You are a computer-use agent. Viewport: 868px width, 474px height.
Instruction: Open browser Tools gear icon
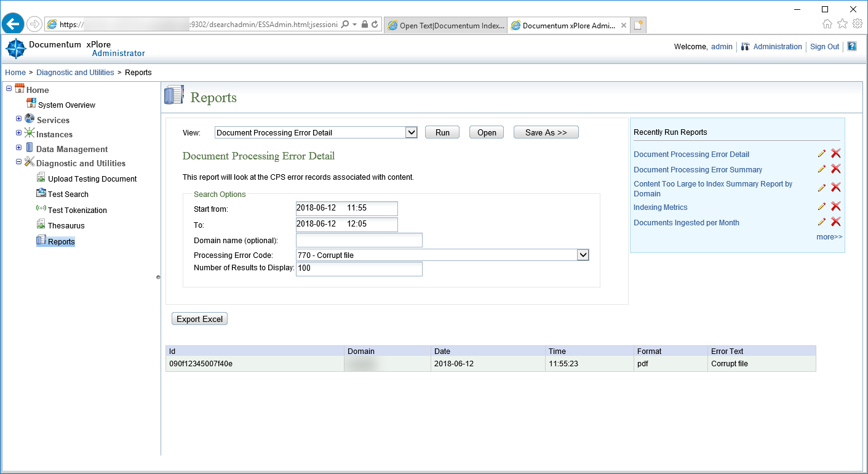[x=857, y=24]
